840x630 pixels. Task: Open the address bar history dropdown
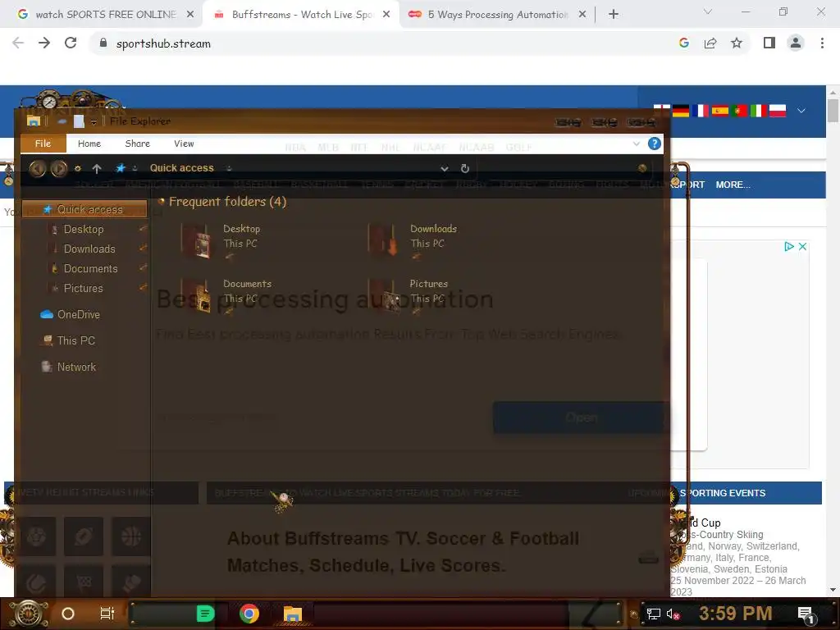click(x=444, y=168)
